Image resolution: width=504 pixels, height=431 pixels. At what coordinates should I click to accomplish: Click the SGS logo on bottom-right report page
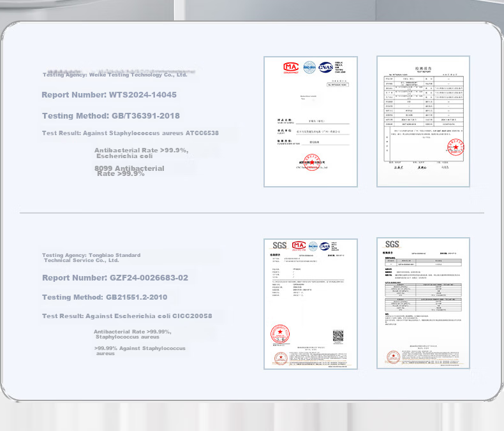click(x=392, y=244)
